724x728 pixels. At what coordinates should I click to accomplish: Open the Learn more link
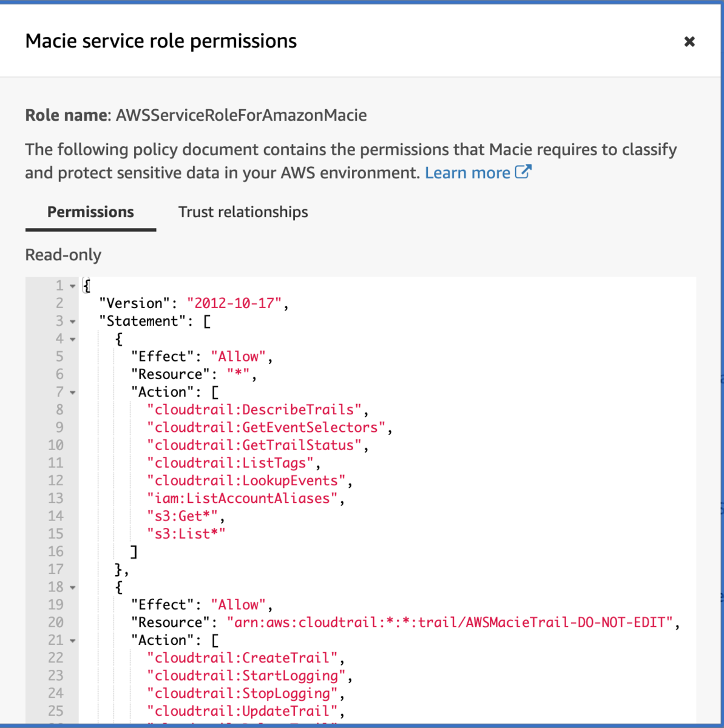[467, 173]
